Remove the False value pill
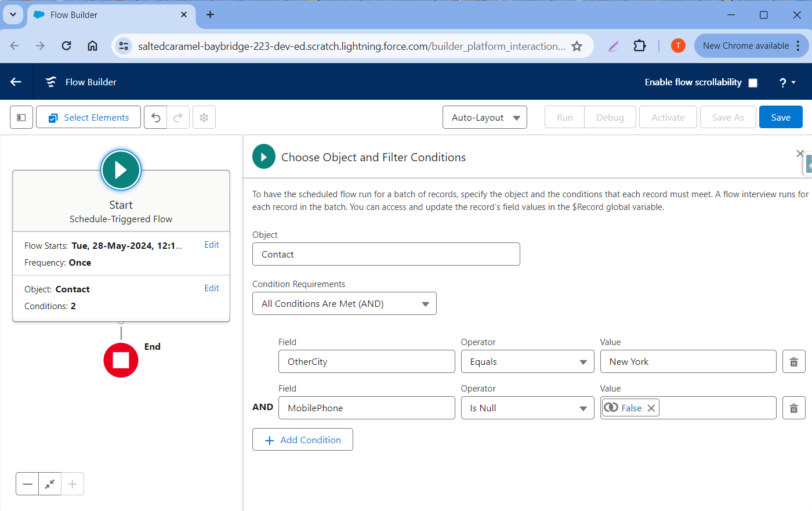Screen dimensions: 812x511 pos(651,408)
